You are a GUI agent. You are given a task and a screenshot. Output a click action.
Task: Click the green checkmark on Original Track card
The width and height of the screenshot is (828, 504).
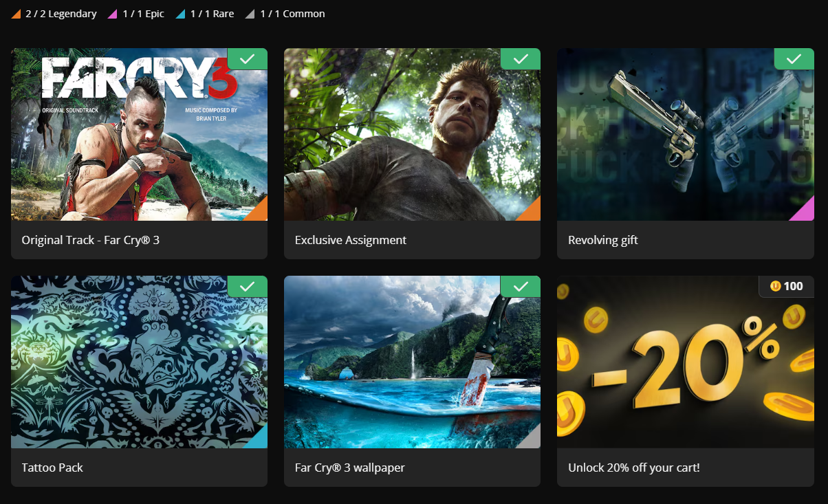pyautogui.click(x=248, y=59)
